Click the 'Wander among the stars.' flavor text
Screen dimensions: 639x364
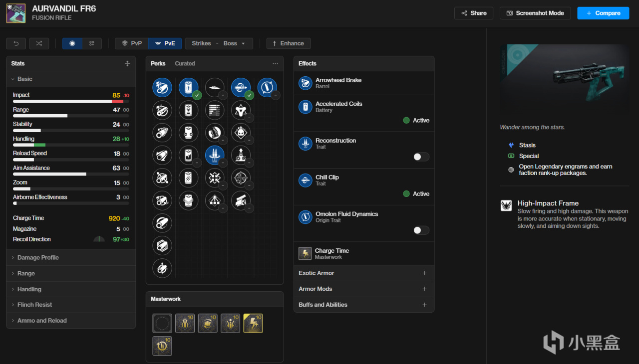point(532,127)
